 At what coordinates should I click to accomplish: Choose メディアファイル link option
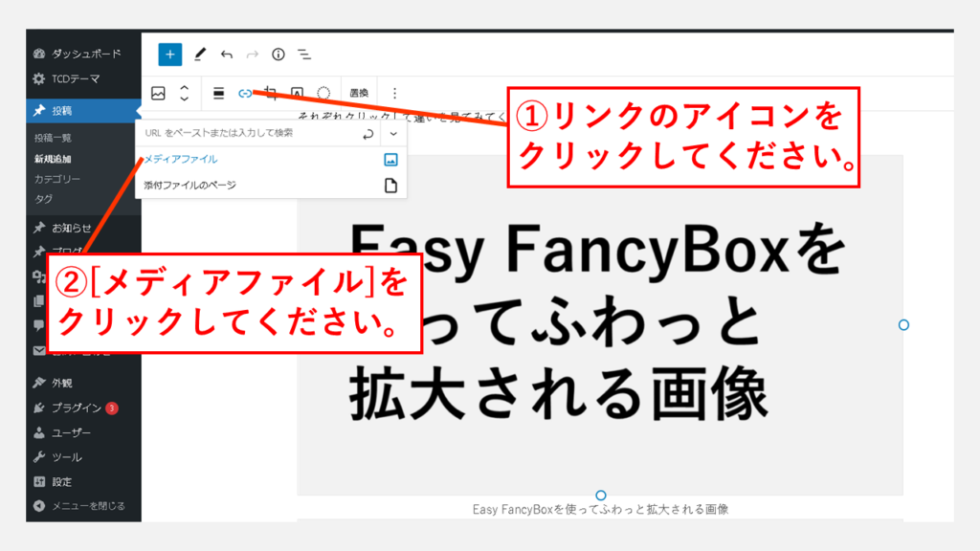pyautogui.click(x=182, y=160)
